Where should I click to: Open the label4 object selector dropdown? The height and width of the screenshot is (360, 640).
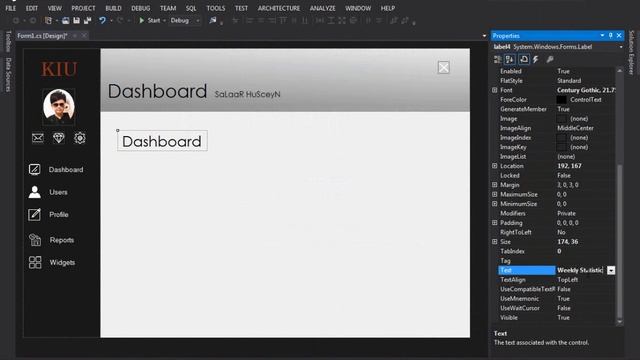point(621,47)
